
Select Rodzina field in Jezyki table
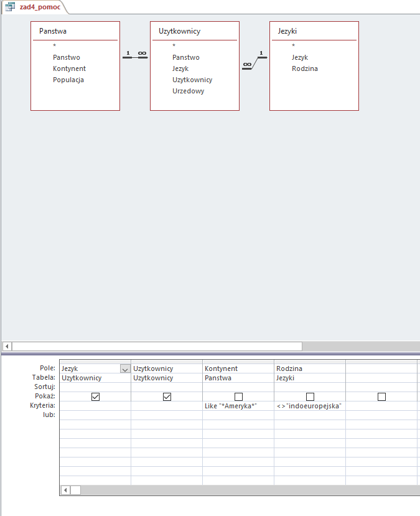click(x=304, y=68)
